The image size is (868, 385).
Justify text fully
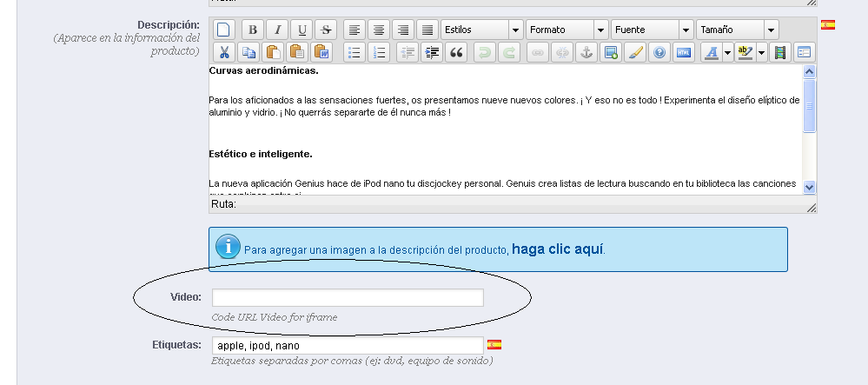427,30
